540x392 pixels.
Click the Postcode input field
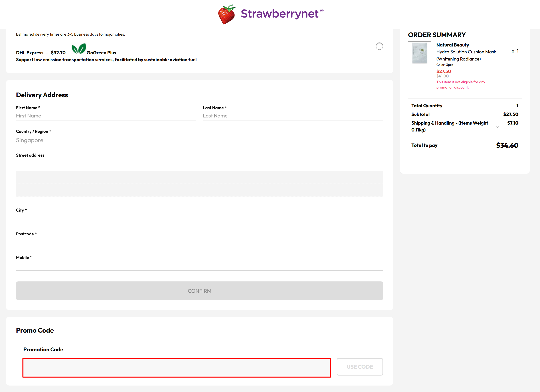(199, 242)
